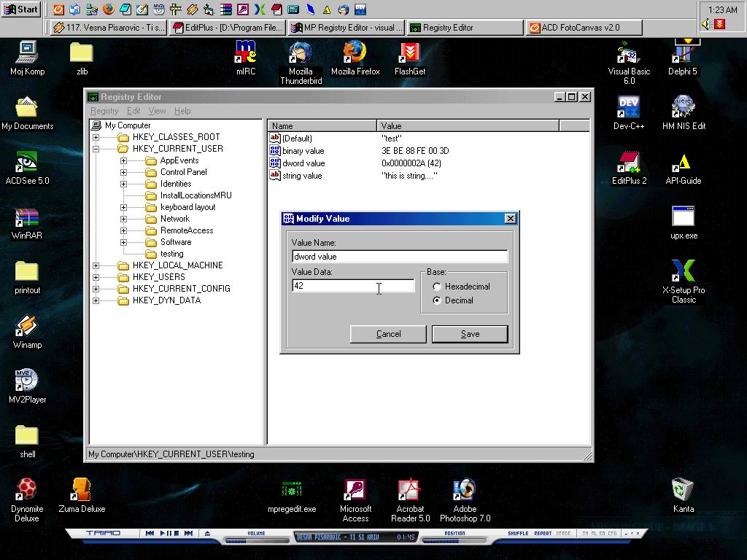Toggle Shuffle in the Winamp bar

[x=518, y=534]
